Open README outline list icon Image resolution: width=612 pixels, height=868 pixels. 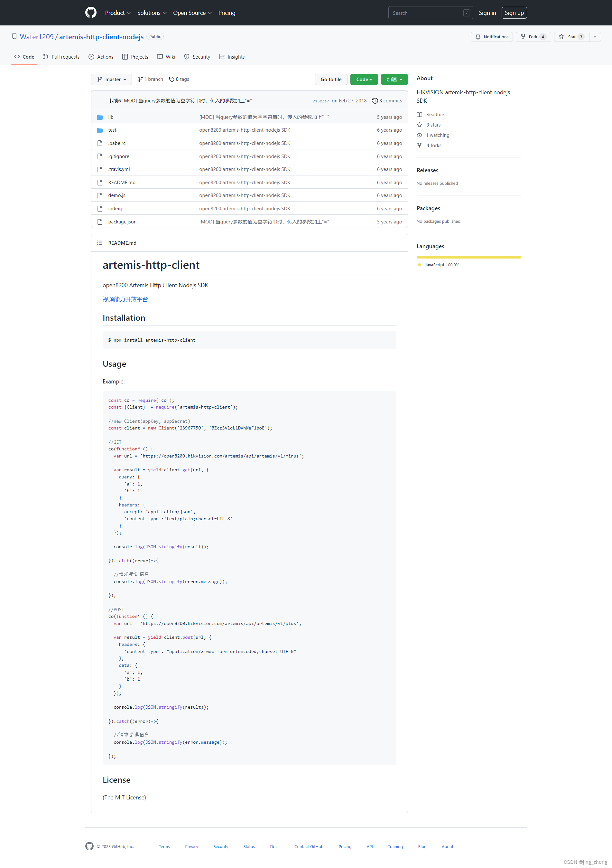click(x=100, y=243)
